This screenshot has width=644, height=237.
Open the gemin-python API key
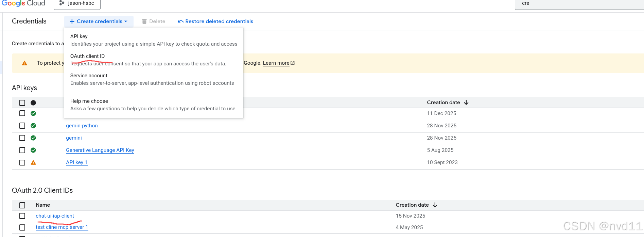click(82, 126)
